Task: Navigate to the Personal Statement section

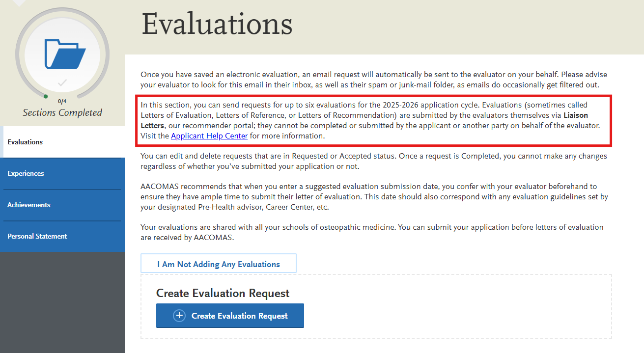Action: (37, 236)
